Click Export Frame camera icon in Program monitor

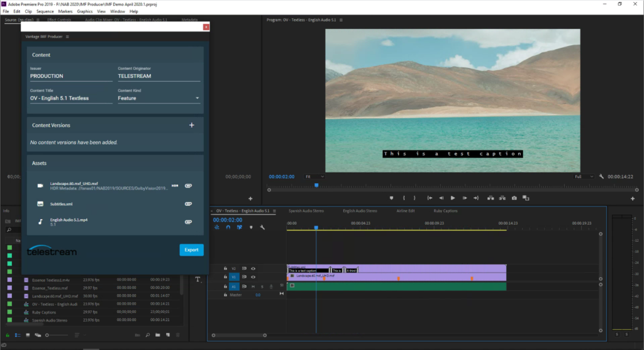(514, 198)
